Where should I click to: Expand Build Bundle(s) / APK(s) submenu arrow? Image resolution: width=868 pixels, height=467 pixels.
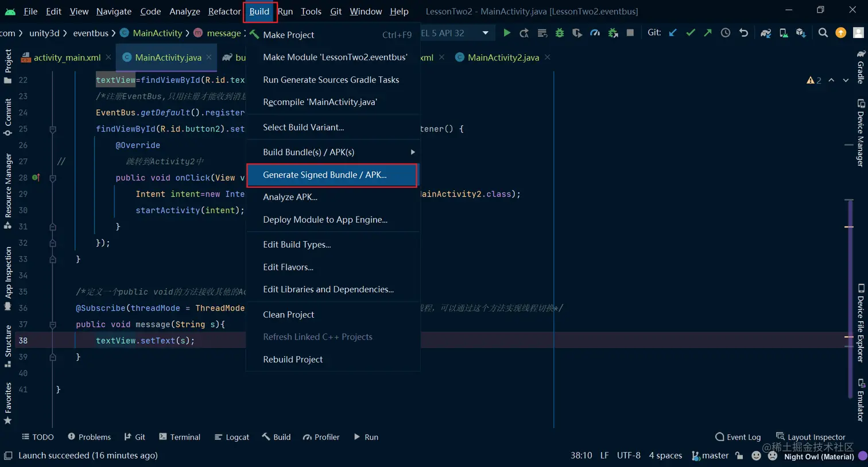pyautogui.click(x=412, y=152)
